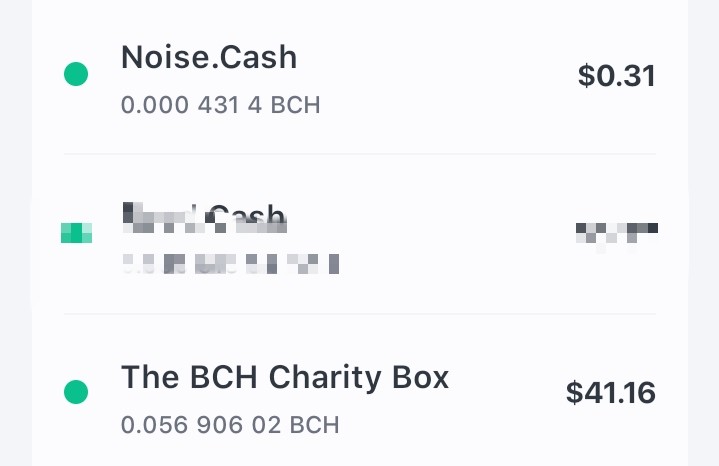This screenshot has width=719, height=466.
Task: Select the $41.16 balance value
Action: (611, 393)
